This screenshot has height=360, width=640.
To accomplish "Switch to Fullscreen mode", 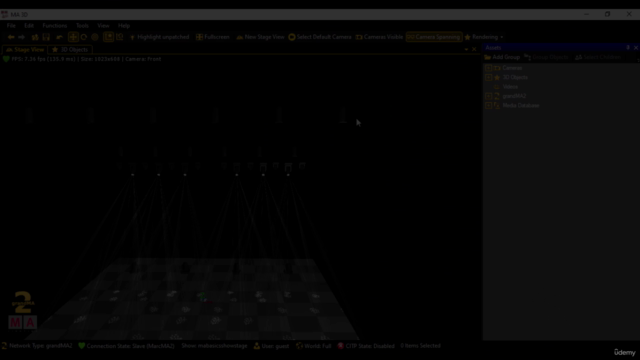I will click(x=213, y=37).
